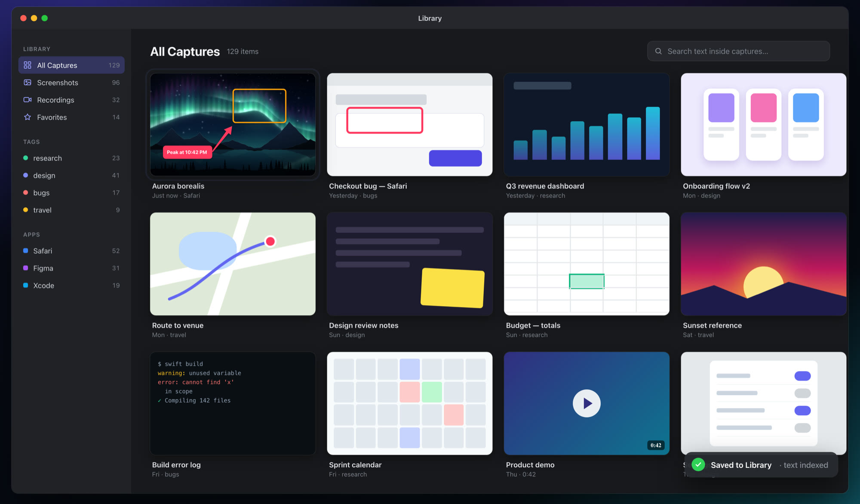Click the 0:42 duration badge
Viewport: 860px width, 504px height.
click(656, 445)
